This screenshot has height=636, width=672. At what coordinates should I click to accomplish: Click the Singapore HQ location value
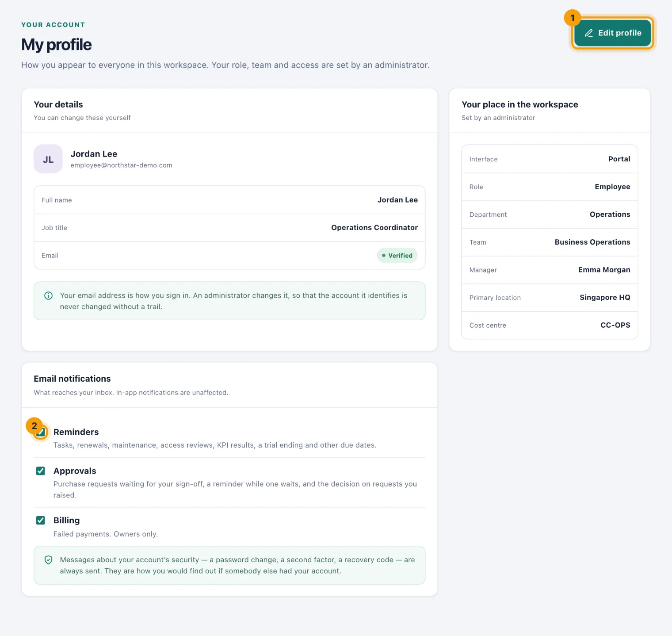(x=605, y=298)
